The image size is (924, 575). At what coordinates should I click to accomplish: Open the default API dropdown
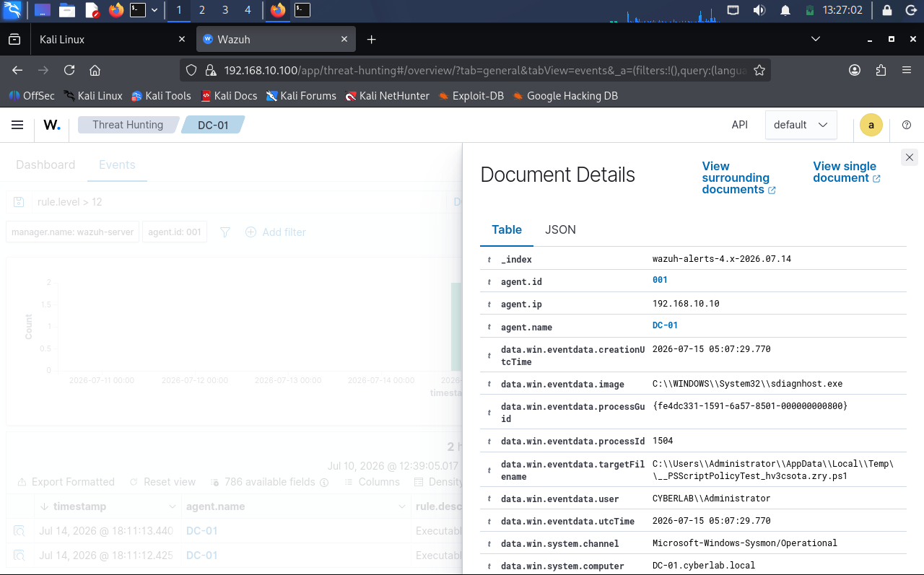pos(801,125)
